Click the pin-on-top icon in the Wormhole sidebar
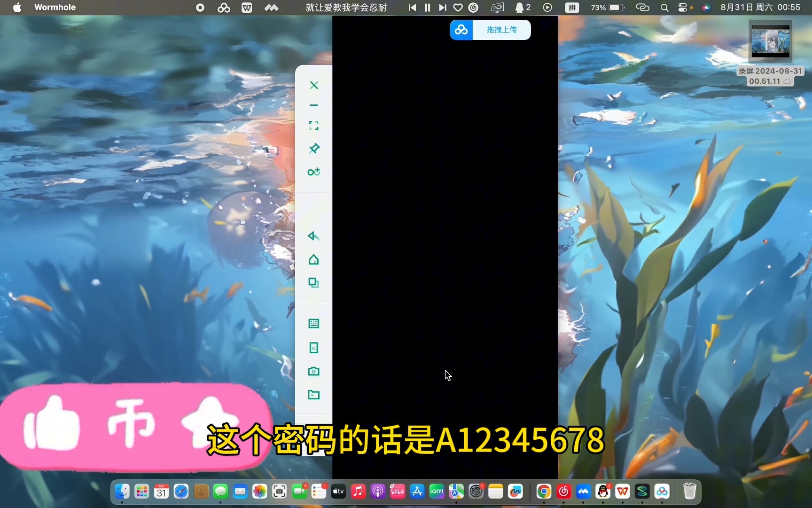This screenshot has width=812, height=508. [314, 149]
